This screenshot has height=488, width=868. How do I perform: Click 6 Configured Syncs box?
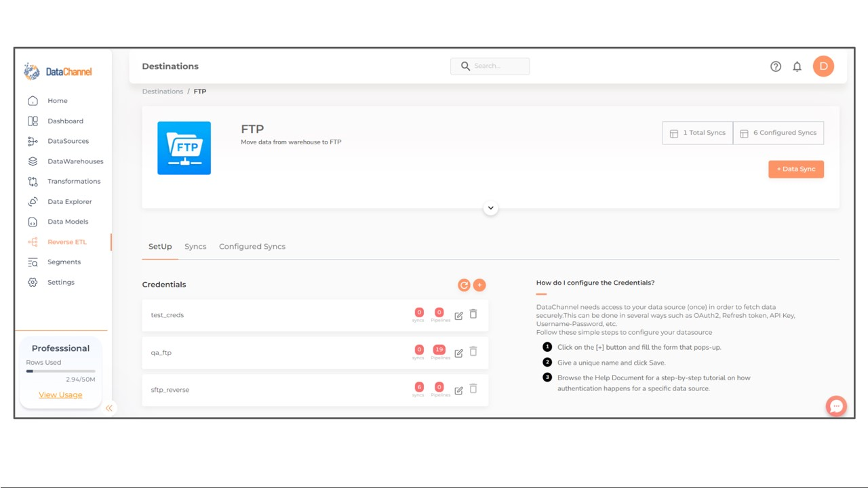point(778,133)
